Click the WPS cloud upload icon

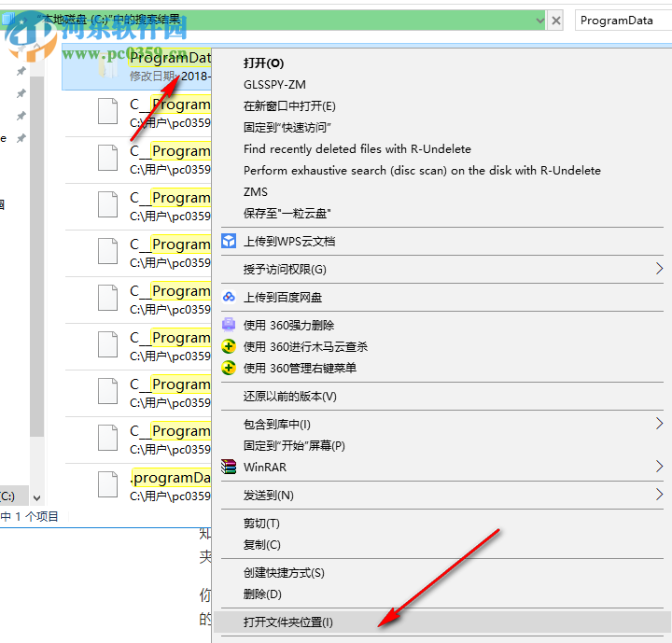click(229, 241)
